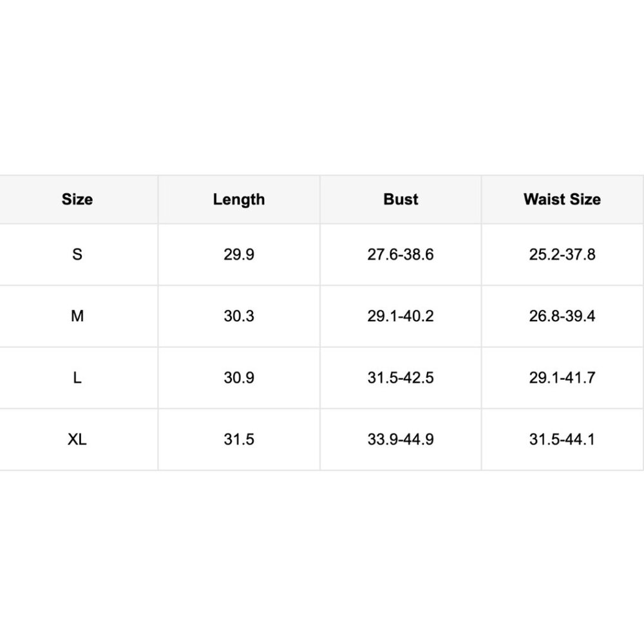Screen dimensions: 644x644
Task: Click the Waist Size column header
Action: 562,200
